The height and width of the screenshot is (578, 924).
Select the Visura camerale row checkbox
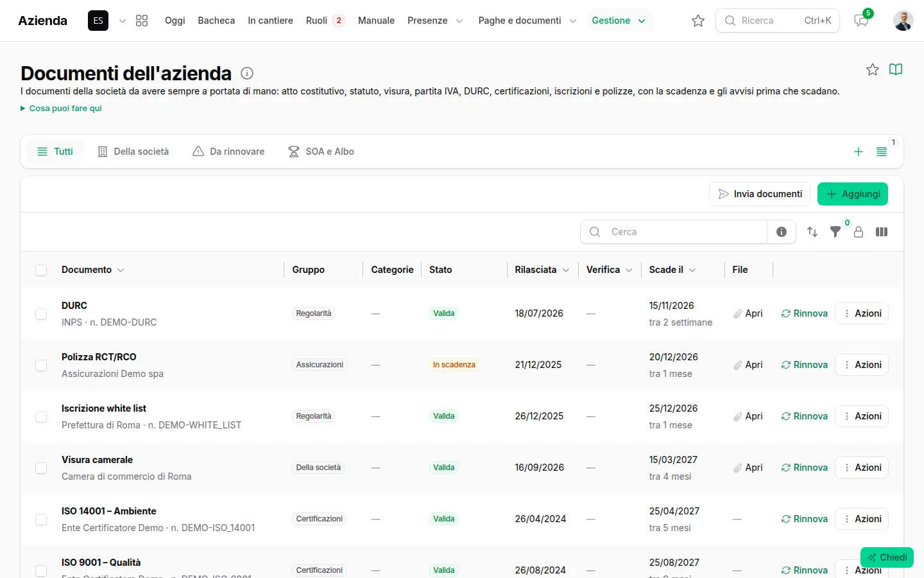click(41, 468)
